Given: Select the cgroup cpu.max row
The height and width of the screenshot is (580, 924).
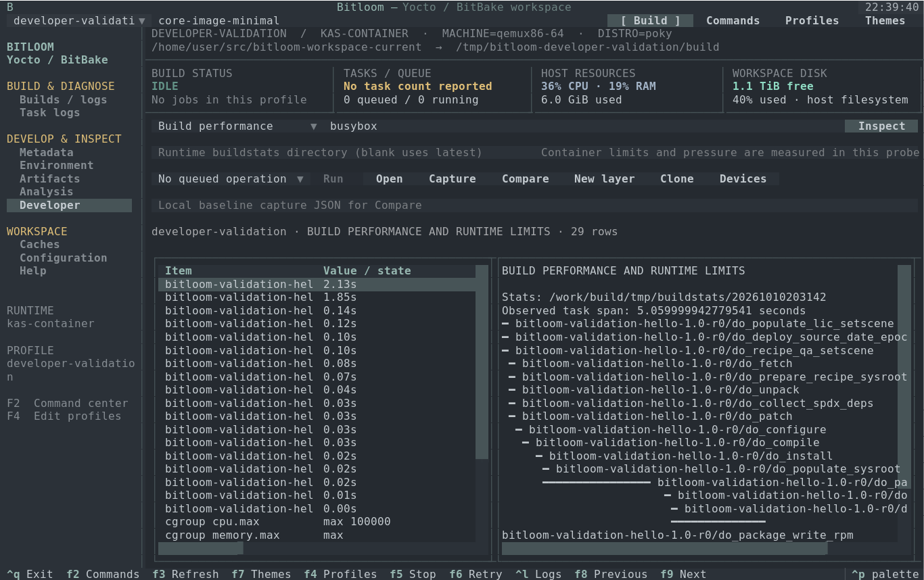Looking at the screenshot, I should point(317,522).
